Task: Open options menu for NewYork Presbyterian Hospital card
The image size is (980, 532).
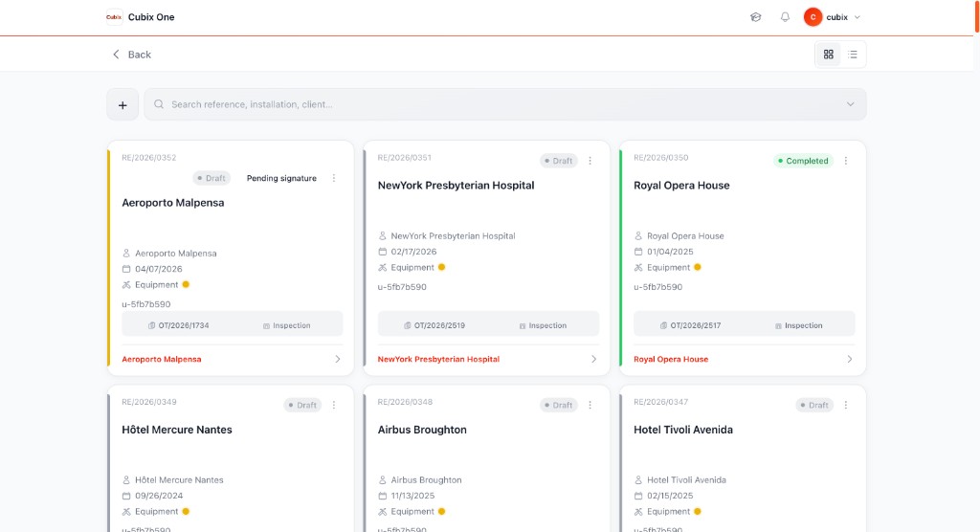Action: 590,161
